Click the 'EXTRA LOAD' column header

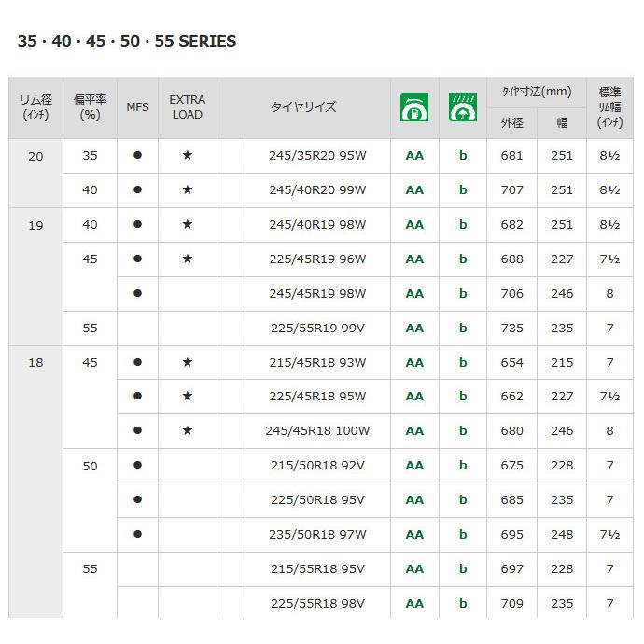[x=188, y=107]
